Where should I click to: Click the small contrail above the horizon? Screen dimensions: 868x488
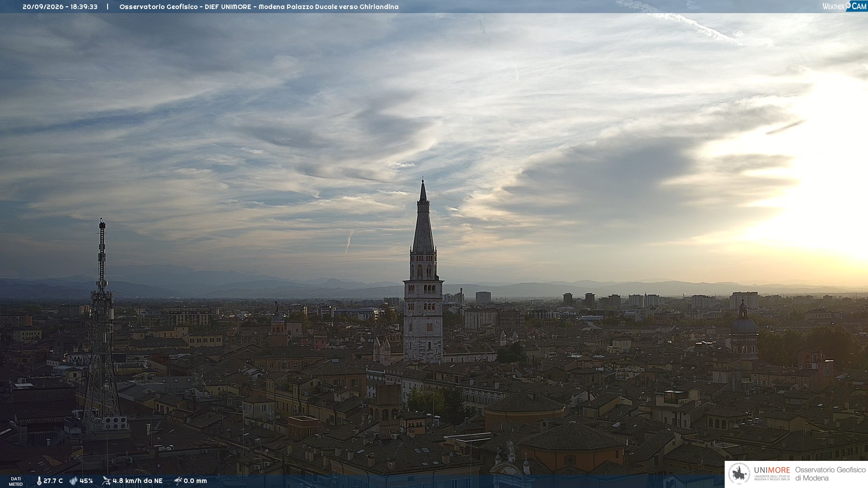pyautogui.click(x=348, y=244)
